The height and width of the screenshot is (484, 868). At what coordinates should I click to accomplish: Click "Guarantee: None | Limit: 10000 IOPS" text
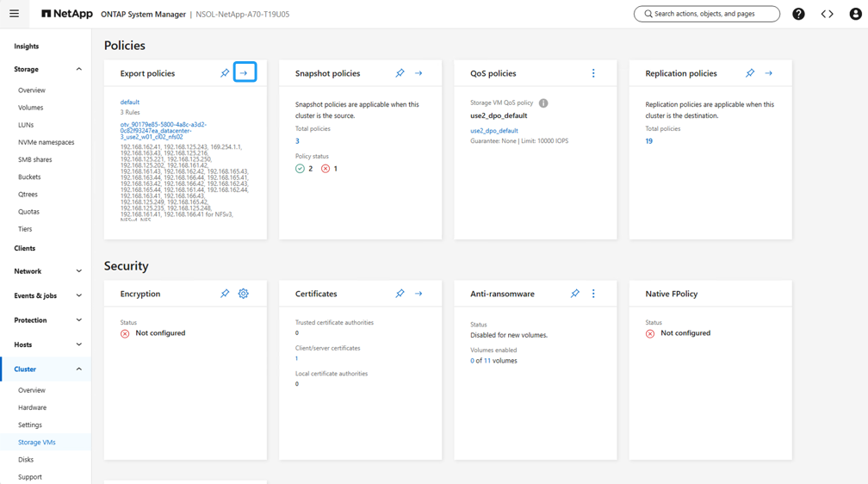519,140
